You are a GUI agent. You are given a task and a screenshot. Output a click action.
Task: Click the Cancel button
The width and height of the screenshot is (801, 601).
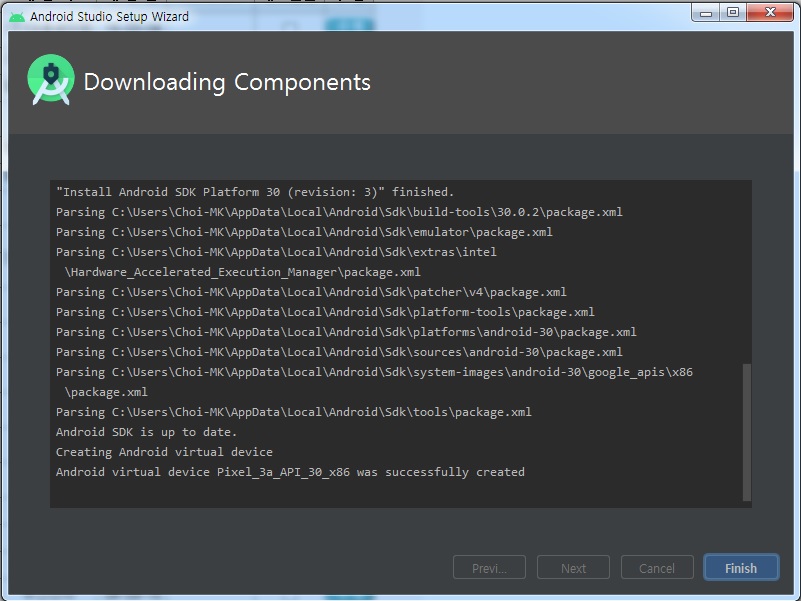pos(657,567)
